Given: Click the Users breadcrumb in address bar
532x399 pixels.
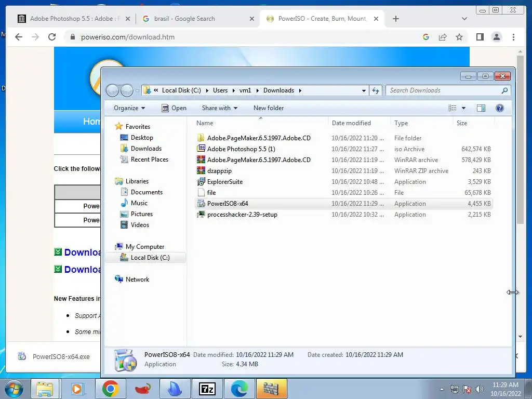Looking at the screenshot, I should (220, 90).
